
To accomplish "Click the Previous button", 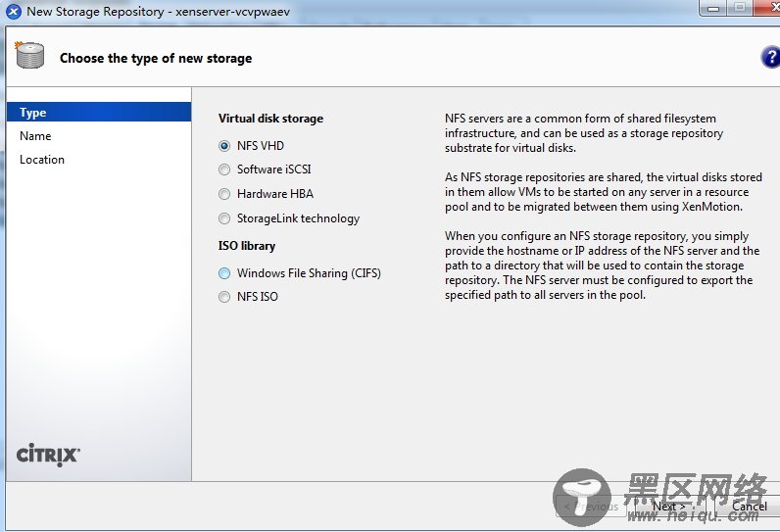I will (591, 507).
